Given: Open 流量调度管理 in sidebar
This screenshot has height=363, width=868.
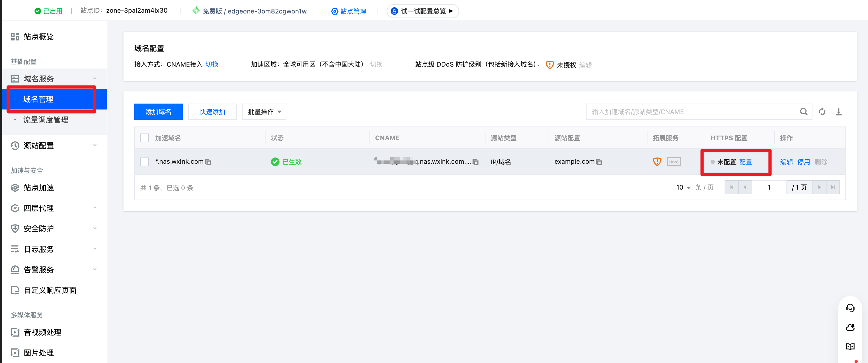Looking at the screenshot, I should pyautogui.click(x=46, y=120).
